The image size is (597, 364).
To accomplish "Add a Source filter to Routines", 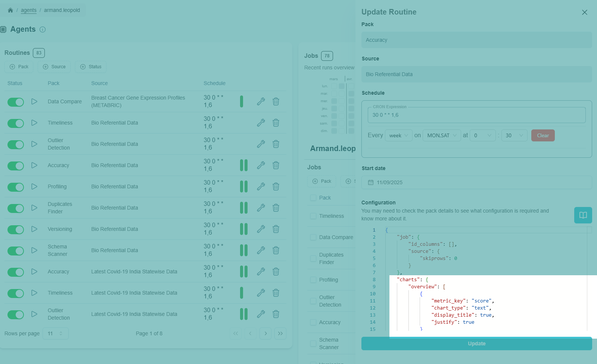I will click(54, 67).
